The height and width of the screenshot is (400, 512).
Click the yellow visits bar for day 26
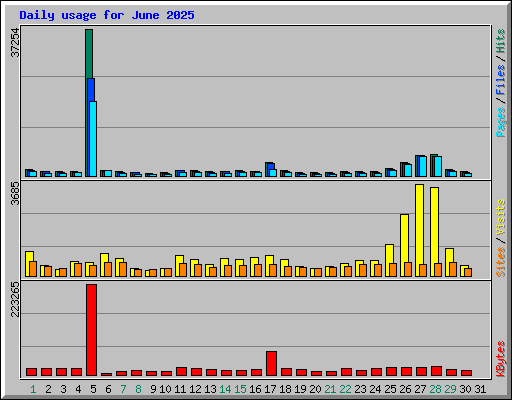404,238
